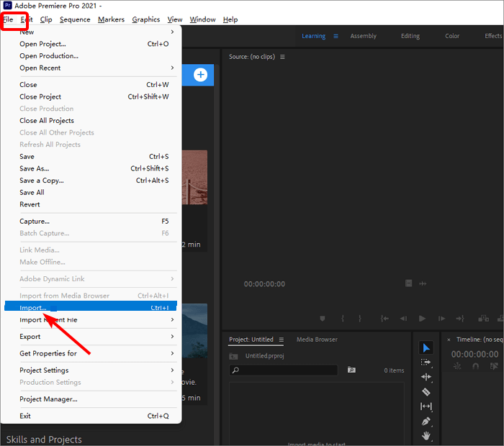Open the Markers menu
504x446 pixels.
[111, 19]
